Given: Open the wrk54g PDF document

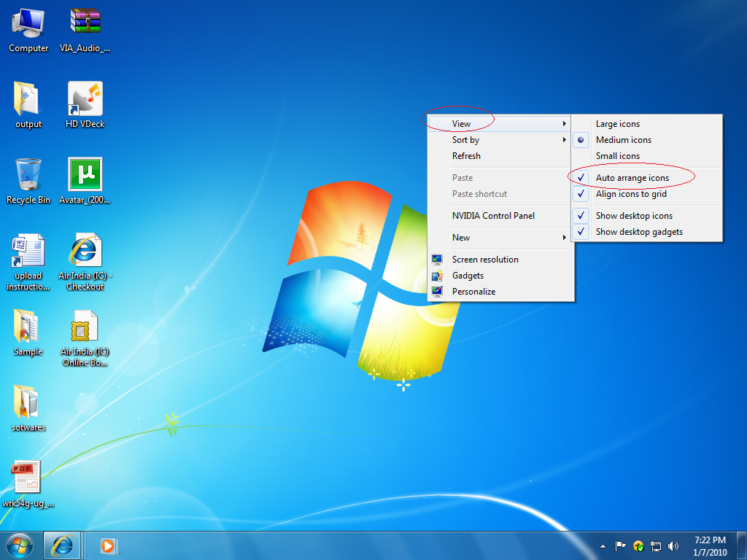Looking at the screenshot, I should 28,478.
